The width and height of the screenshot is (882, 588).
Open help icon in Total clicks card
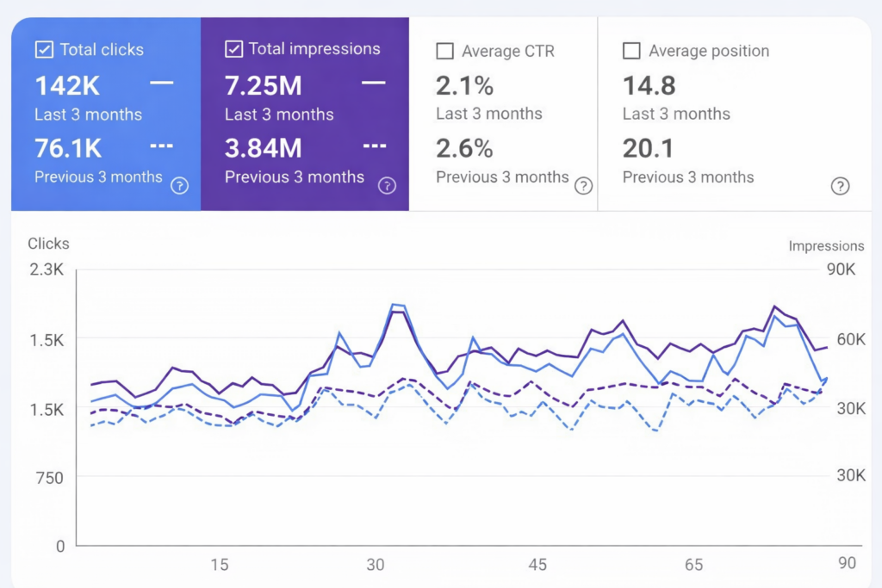point(179,185)
